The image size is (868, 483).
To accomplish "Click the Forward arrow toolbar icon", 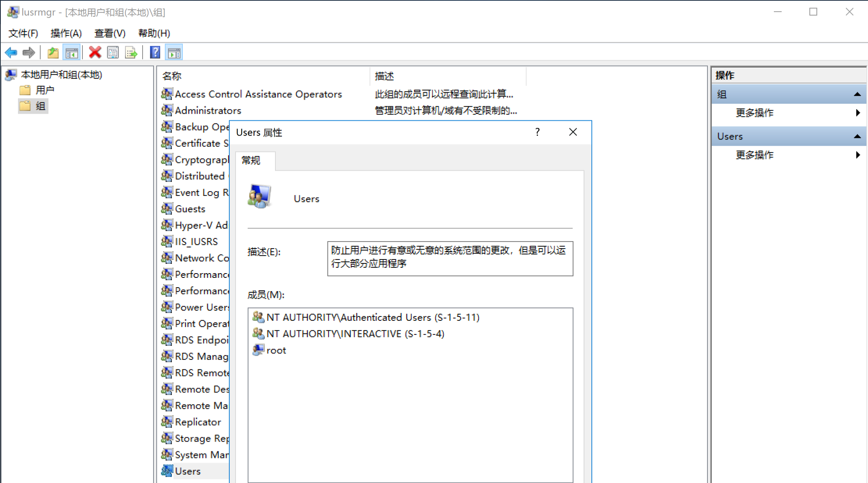I will (29, 52).
